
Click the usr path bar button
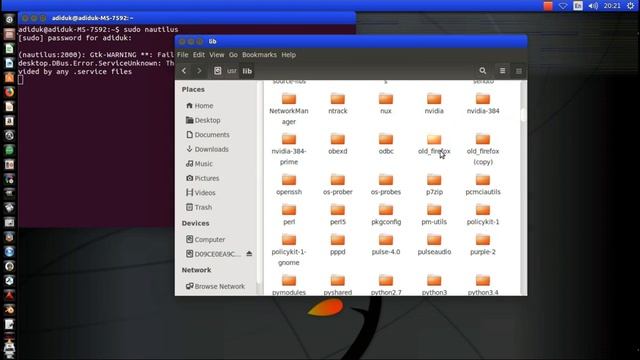point(232,71)
